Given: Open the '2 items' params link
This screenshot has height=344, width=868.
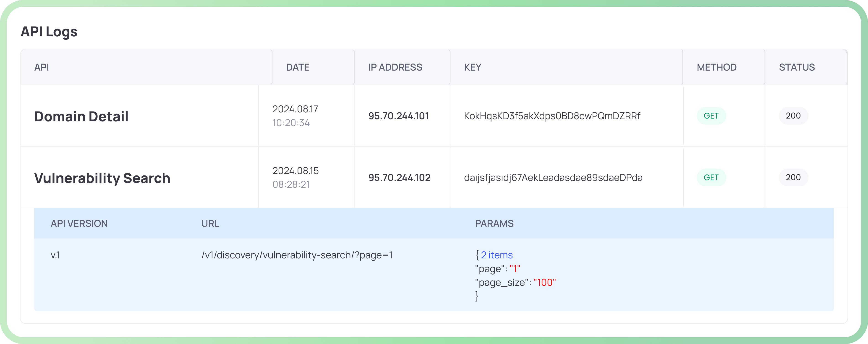Looking at the screenshot, I should [x=496, y=255].
